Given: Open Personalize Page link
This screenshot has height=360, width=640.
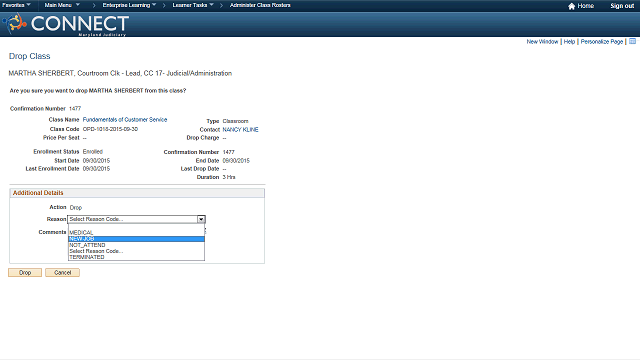Looking at the screenshot, I should (602, 42).
